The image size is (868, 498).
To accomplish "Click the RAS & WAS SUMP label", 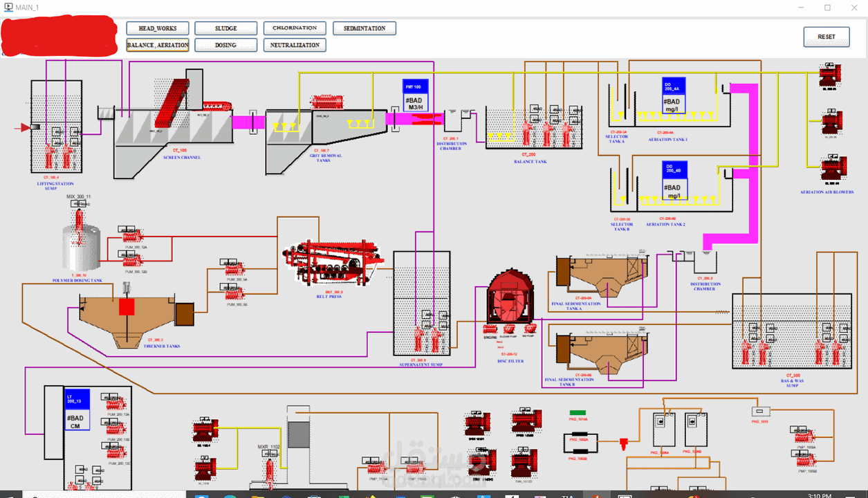I will tap(793, 383).
